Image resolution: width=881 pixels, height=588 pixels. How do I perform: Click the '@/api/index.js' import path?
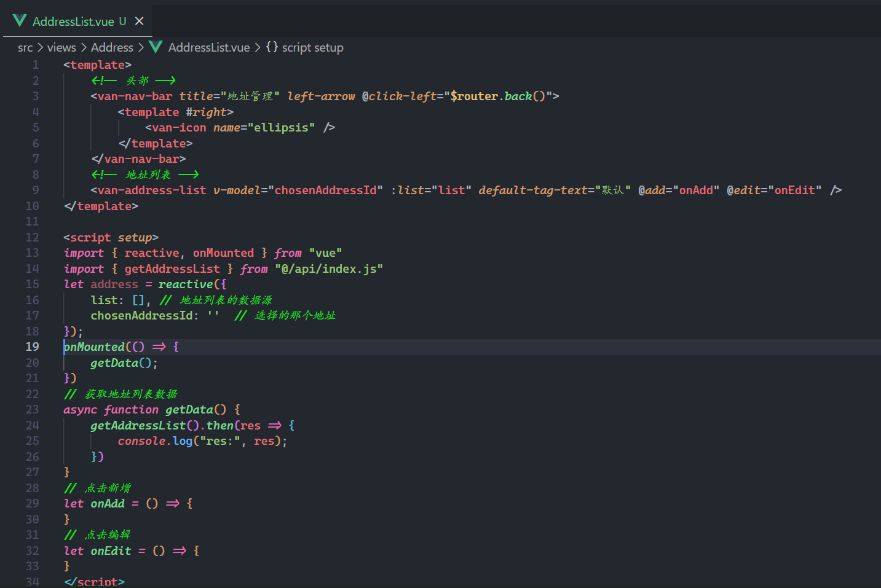[x=329, y=269]
